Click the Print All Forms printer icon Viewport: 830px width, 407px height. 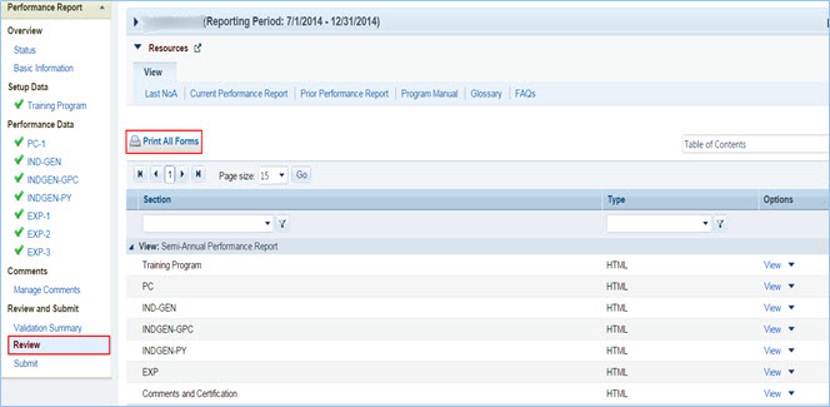click(135, 142)
